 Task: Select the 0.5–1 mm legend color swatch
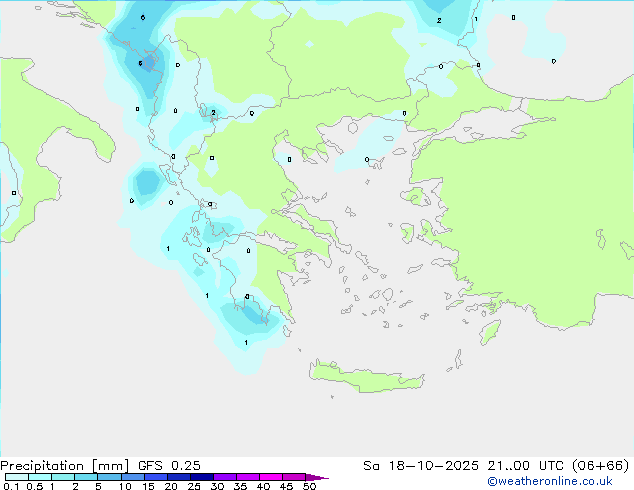[x=40, y=477]
